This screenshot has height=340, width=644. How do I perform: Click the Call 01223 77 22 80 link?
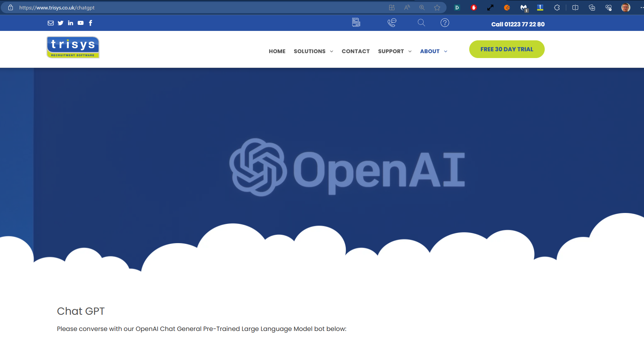[x=518, y=24]
